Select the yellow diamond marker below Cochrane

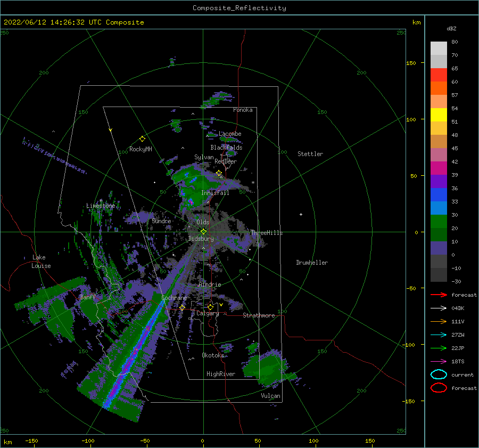click(x=182, y=307)
